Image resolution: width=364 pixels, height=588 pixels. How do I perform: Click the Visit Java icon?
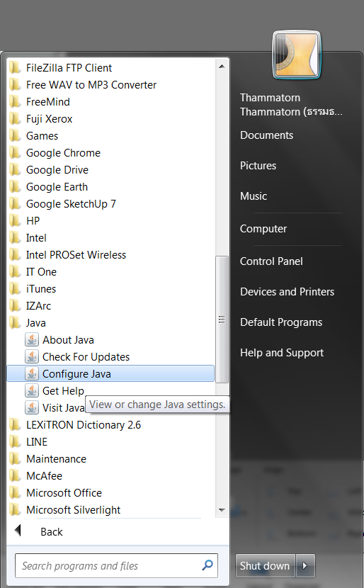32,407
